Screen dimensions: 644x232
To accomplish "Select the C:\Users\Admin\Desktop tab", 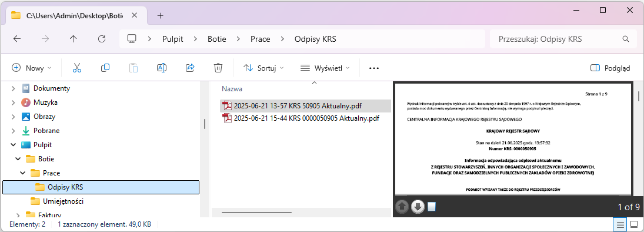I will (74, 16).
